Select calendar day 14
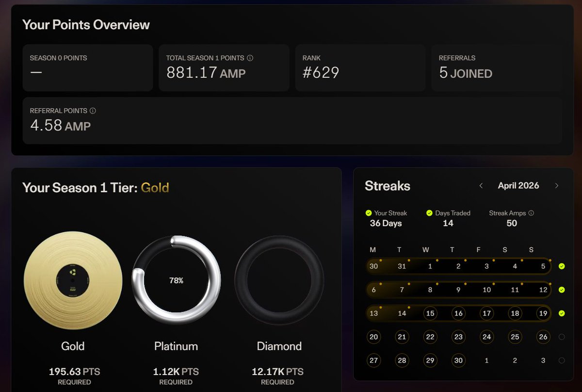Viewport: 582px width, 392px height. coord(402,313)
